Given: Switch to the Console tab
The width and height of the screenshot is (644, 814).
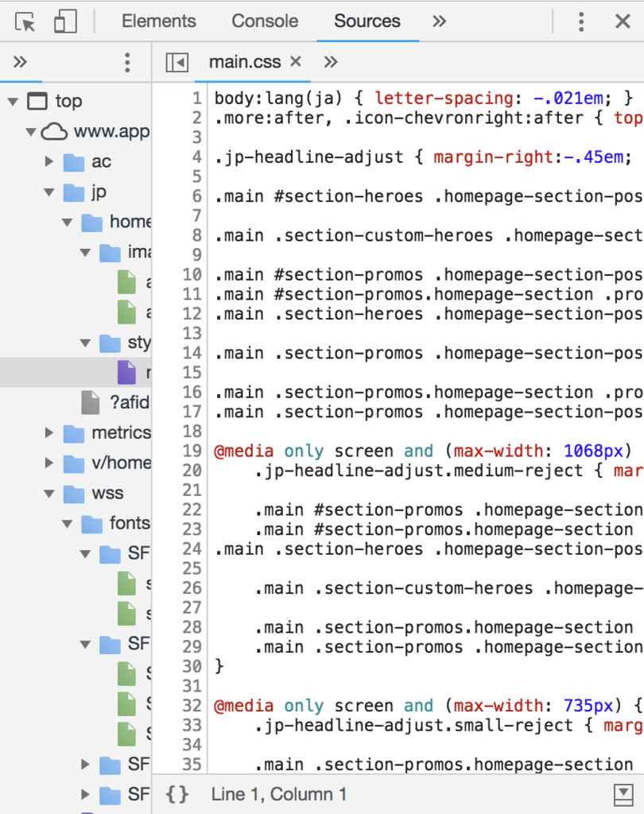Looking at the screenshot, I should [x=265, y=21].
